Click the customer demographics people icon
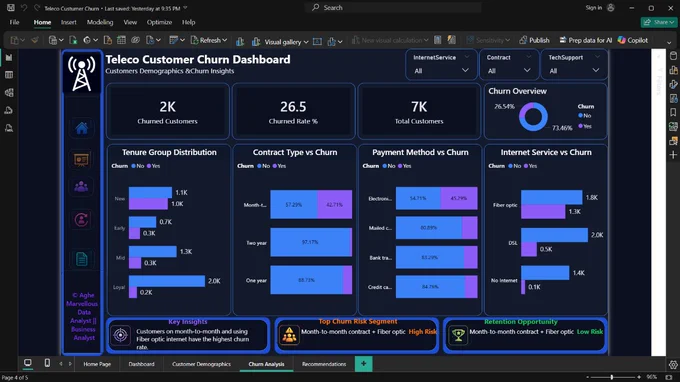The height and width of the screenshot is (382, 680). [82, 186]
